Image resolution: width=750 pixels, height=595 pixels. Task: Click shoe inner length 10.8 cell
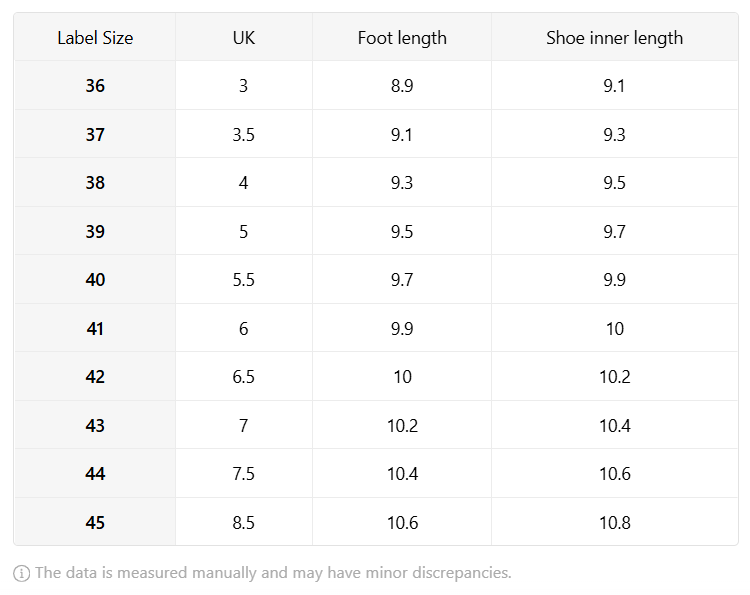click(615, 522)
